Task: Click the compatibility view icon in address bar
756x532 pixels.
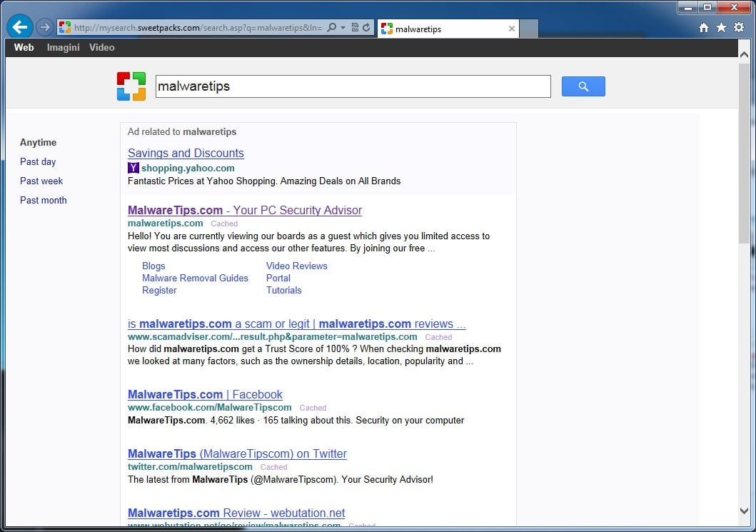Action: coord(355,27)
